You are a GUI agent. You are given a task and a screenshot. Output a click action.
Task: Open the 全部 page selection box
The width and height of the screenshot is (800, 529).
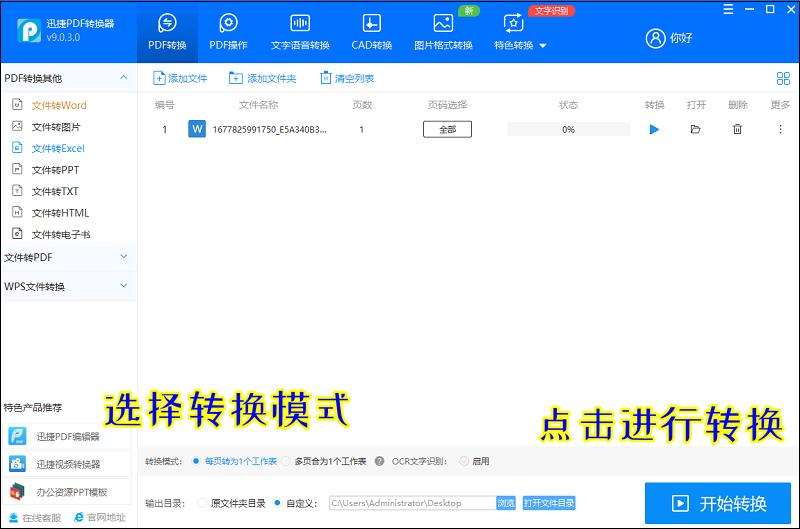tap(447, 129)
